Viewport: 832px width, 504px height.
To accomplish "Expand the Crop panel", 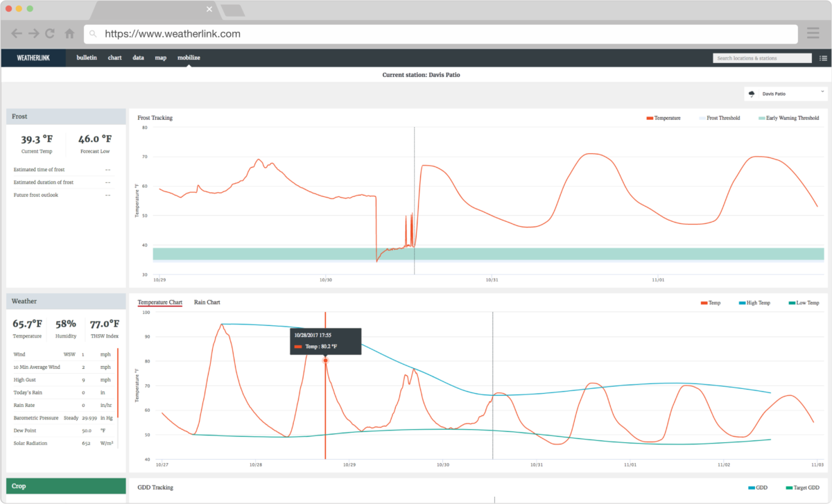I will [x=65, y=486].
